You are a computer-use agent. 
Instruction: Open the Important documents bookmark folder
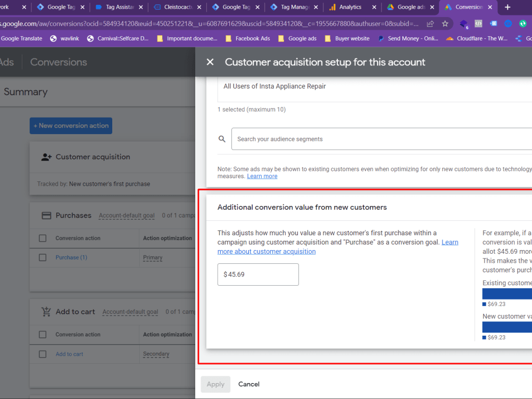(x=187, y=38)
